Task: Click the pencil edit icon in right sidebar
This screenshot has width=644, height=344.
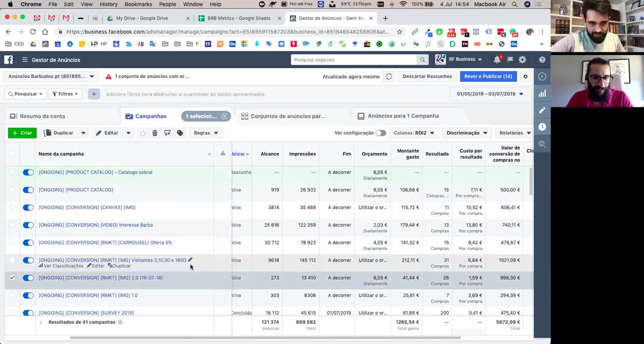Action: click(x=542, y=110)
